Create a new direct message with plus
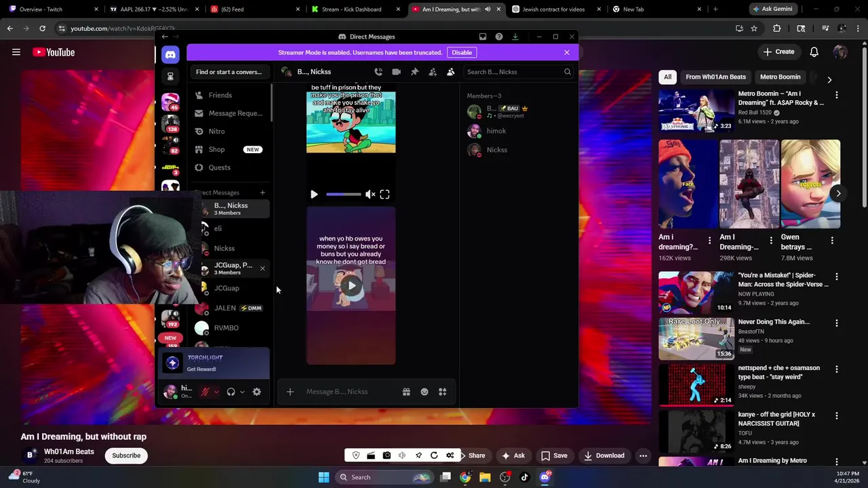 (x=262, y=192)
